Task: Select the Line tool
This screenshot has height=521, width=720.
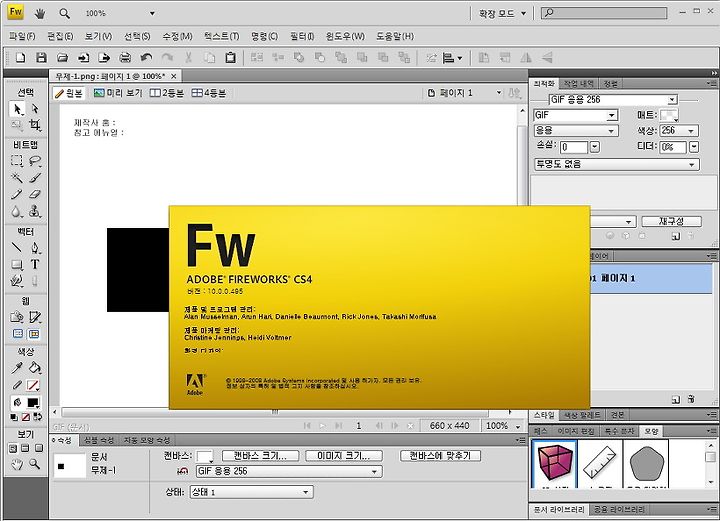Action: point(17,248)
